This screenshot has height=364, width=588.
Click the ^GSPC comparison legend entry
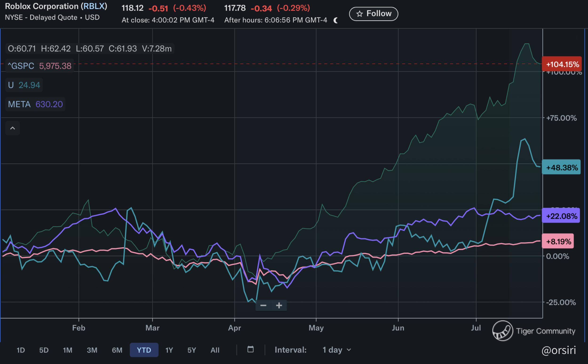[x=40, y=66]
